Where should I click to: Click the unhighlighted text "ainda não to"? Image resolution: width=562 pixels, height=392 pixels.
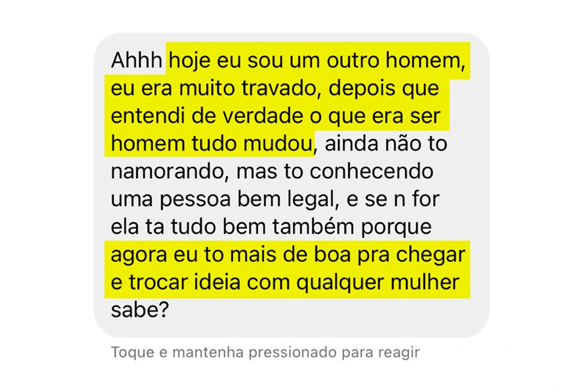386,144
